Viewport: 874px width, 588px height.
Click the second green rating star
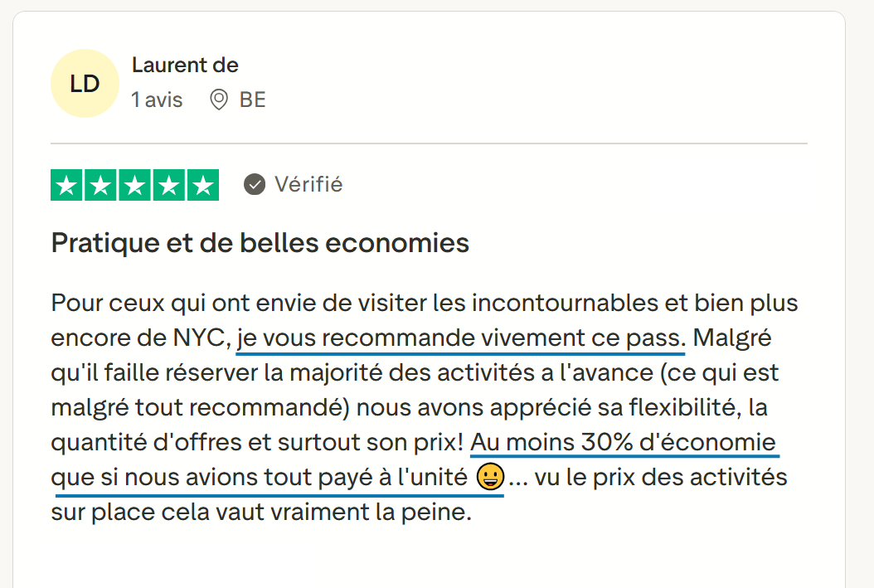101,185
